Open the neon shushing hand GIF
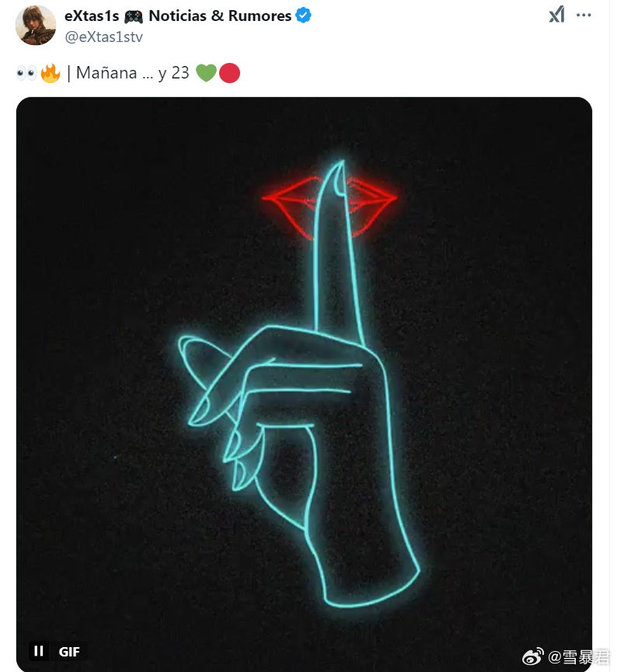Screen dimensions: 617x672 click(x=304, y=384)
